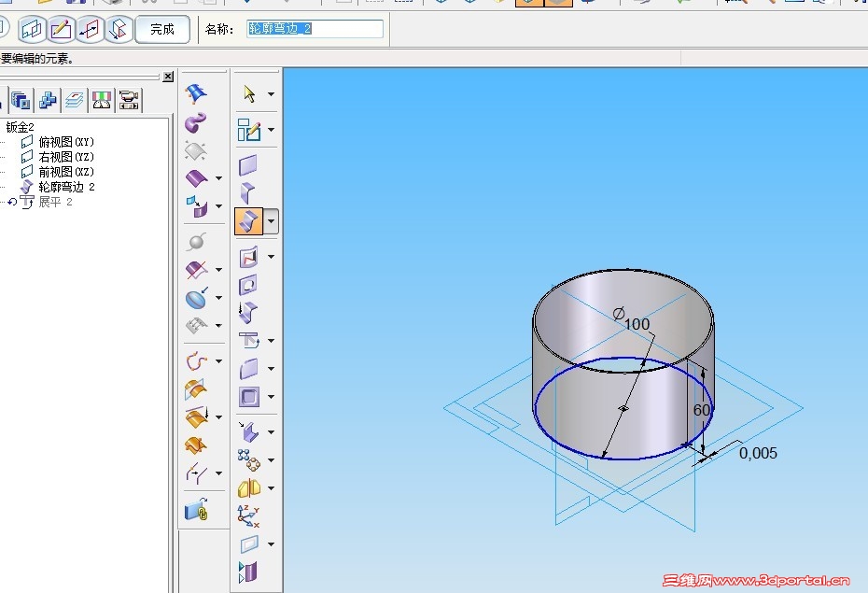Click the Replace Face blue ellipse icon

click(x=196, y=298)
